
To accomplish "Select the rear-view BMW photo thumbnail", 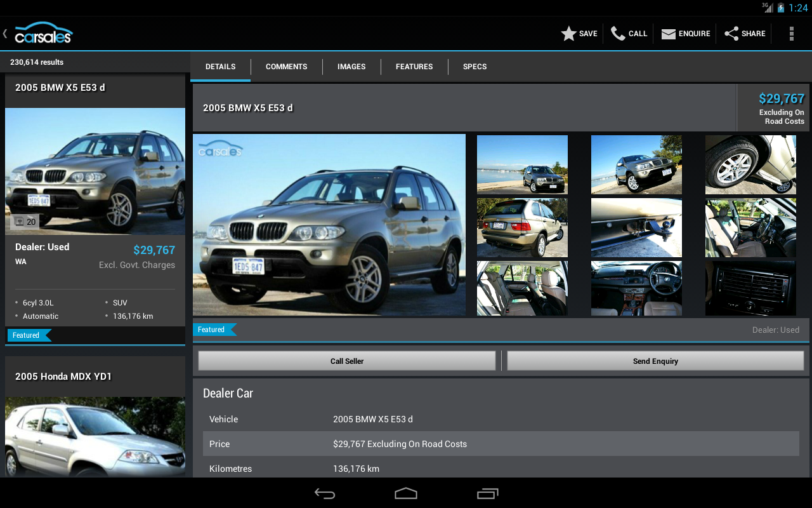I will [522, 227].
